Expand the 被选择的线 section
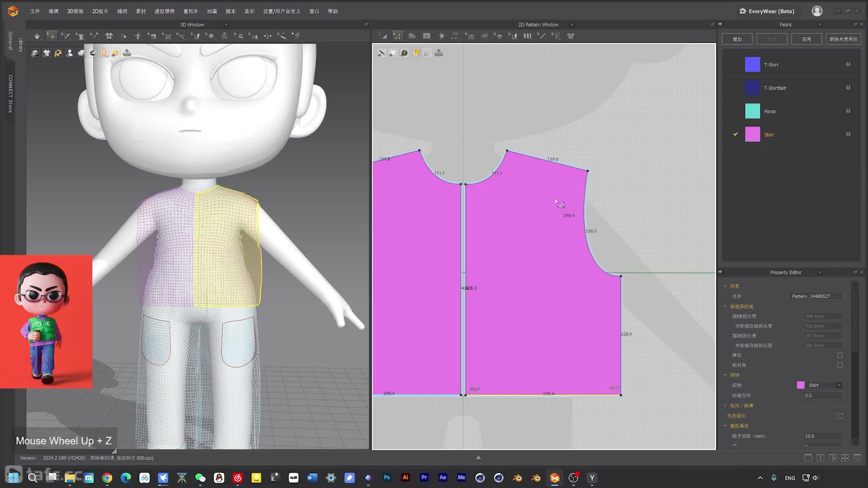Viewport: 868px width, 488px height. 726,306
